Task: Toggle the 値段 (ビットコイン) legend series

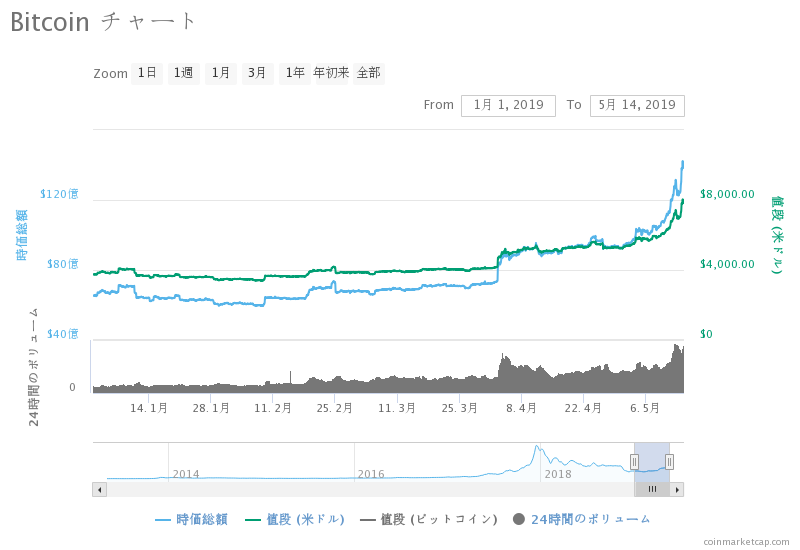Action: pyautogui.click(x=429, y=519)
